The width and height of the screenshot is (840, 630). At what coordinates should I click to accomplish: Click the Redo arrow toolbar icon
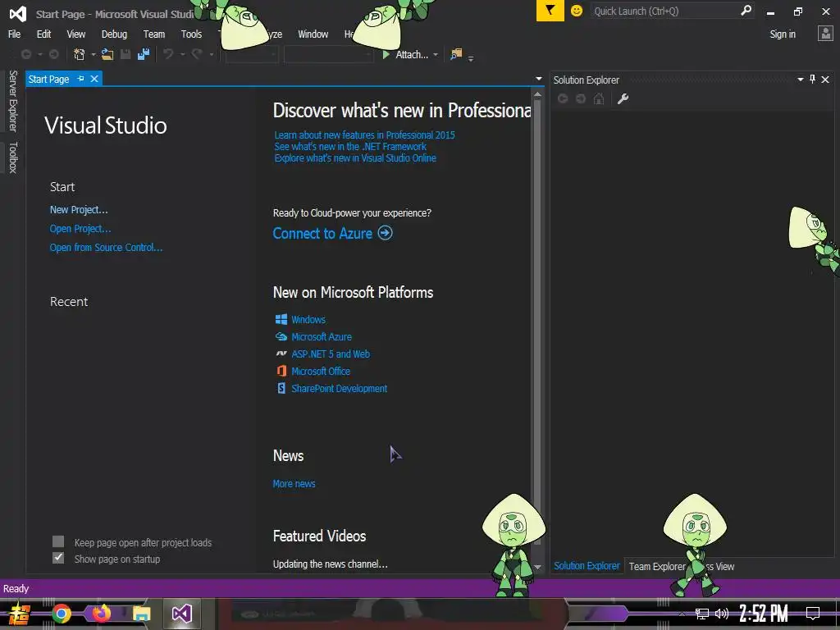point(197,54)
